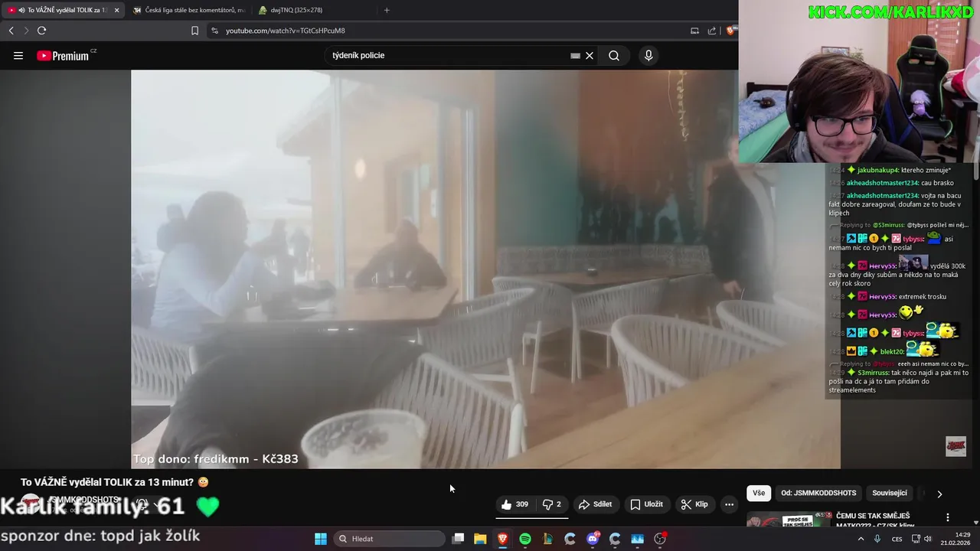Screen dimensions: 980x551
Task: Bookmark this page in the address bar
Action: click(194, 31)
